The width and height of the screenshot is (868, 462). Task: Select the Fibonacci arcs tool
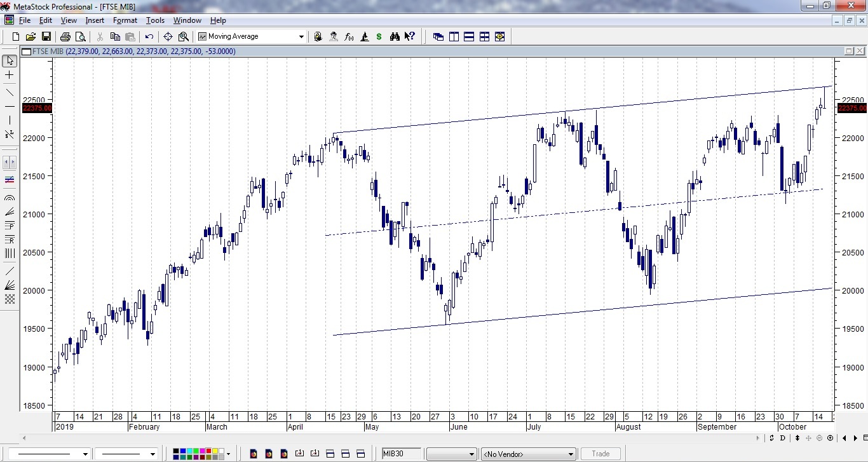[10, 198]
